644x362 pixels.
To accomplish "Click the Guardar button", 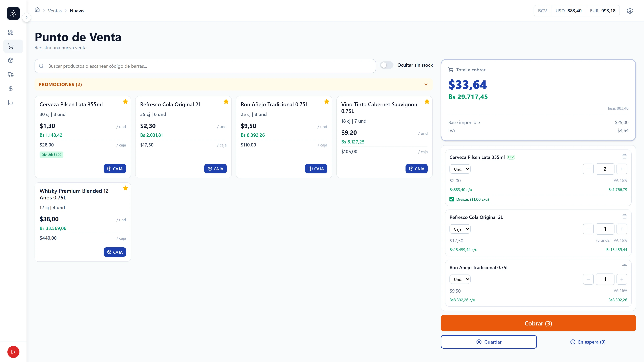I will point(489,342).
